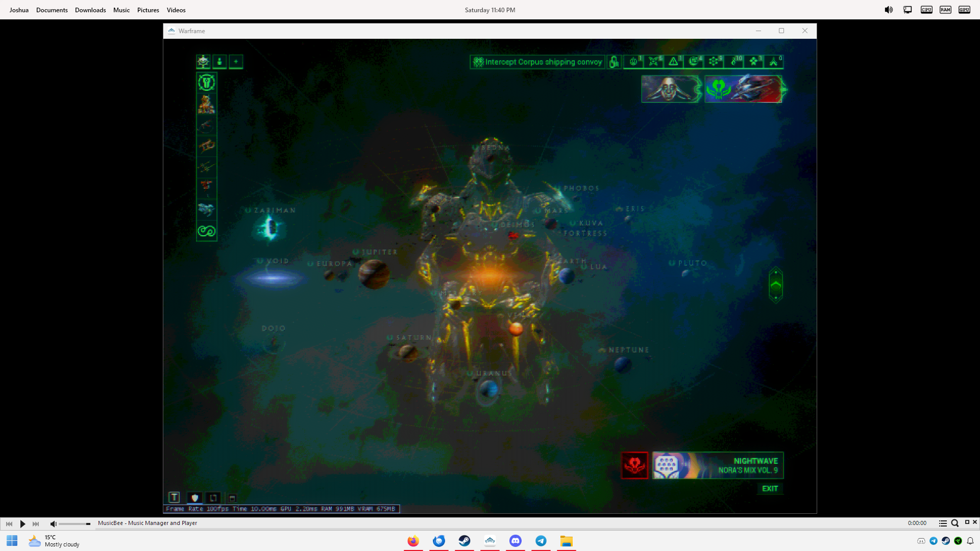980x551 pixels.
Task: Click the small square icon in bottom-left toolbar
Action: tap(232, 498)
